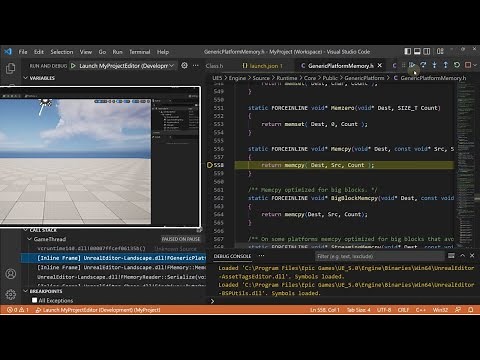
Task: Toggle the bottom panel layout icon
Action: click(417, 51)
